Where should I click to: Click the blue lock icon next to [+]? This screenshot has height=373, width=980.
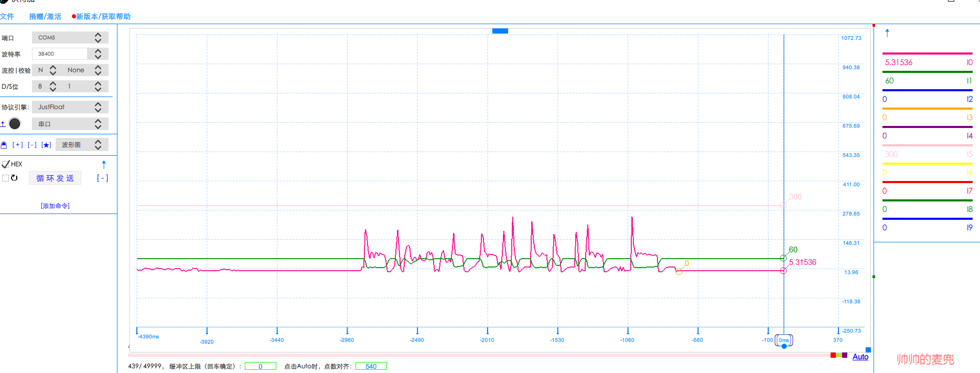tap(4, 145)
